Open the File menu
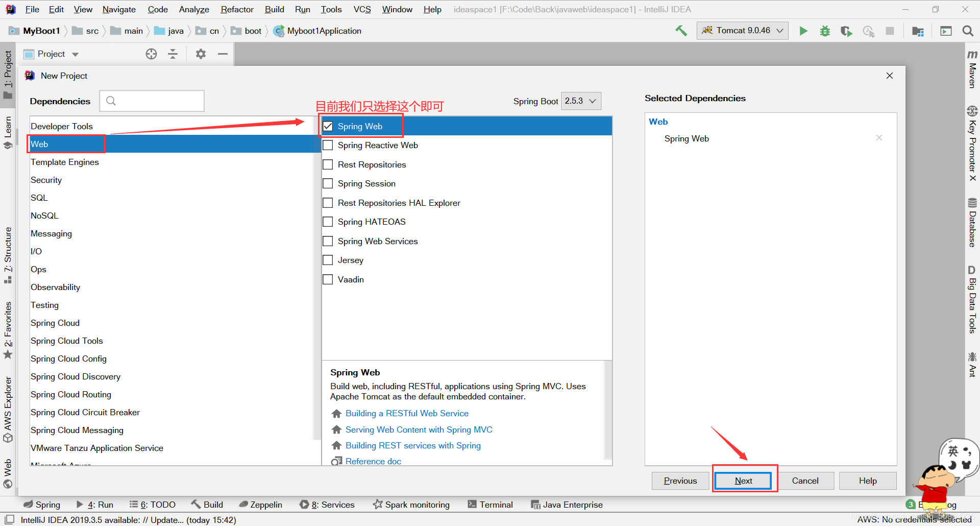The width and height of the screenshot is (980, 526). (32, 9)
